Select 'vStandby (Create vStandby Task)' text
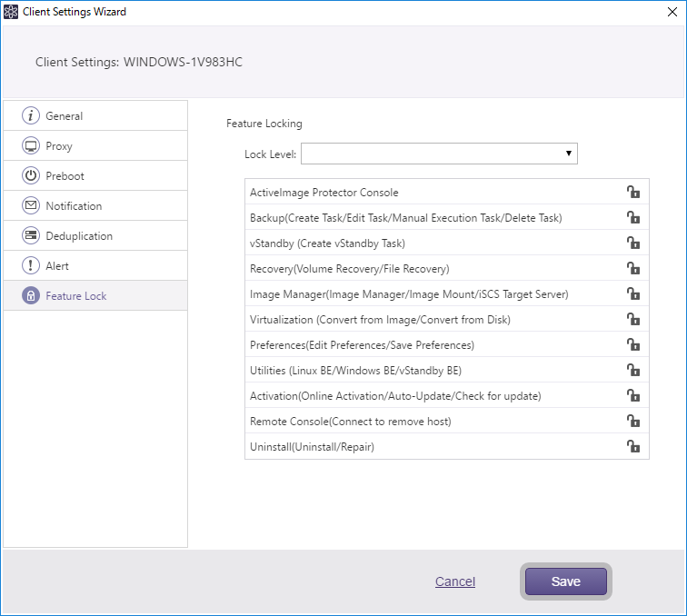The height and width of the screenshot is (616, 687). pos(327,243)
